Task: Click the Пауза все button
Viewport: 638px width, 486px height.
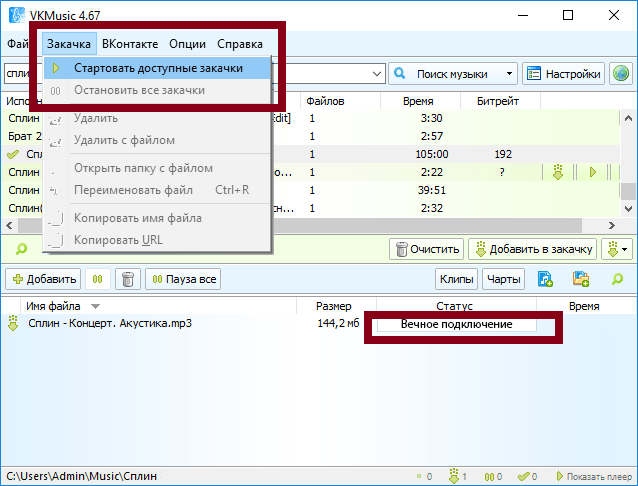Action: pyautogui.click(x=183, y=279)
